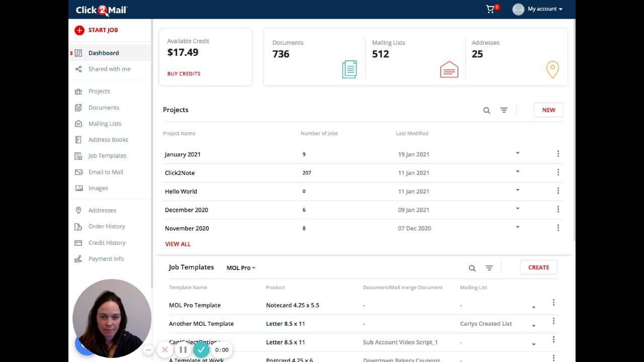Viewport: 644px width, 362px height.
Task: Click the account avatar icon
Action: coord(518,9)
